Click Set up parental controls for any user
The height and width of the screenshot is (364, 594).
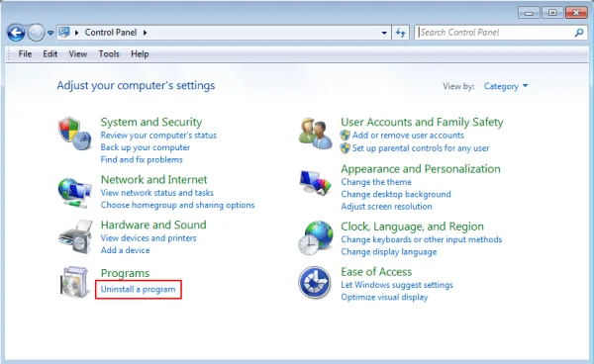(421, 148)
